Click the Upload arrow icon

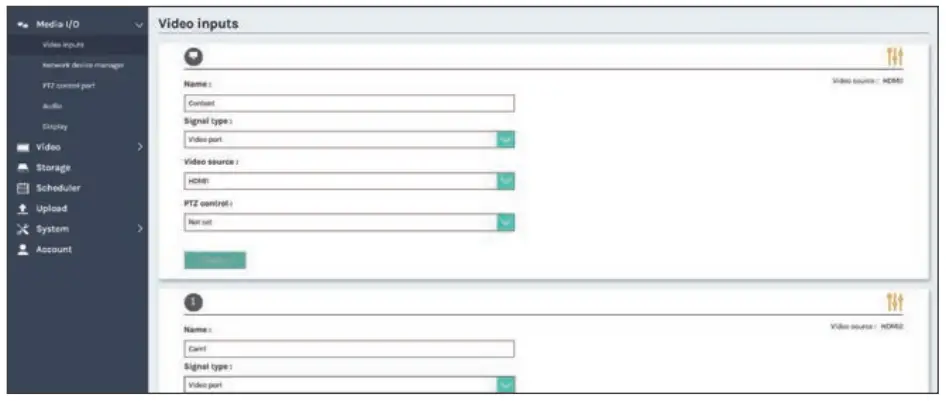pyautogui.click(x=22, y=208)
